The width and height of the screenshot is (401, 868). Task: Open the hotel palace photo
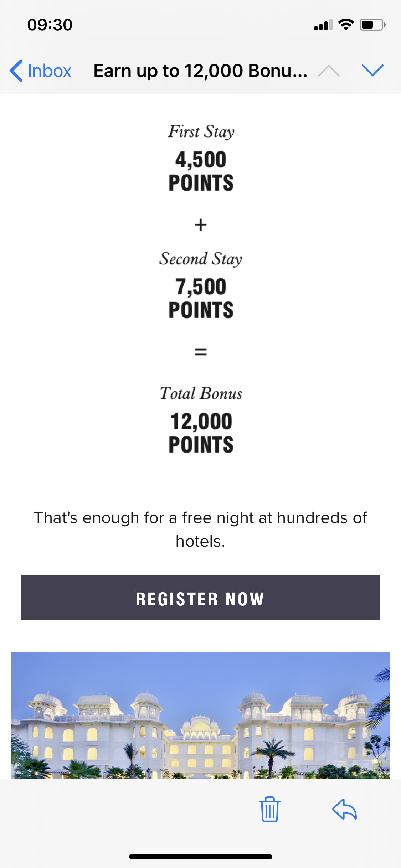click(200, 715)
